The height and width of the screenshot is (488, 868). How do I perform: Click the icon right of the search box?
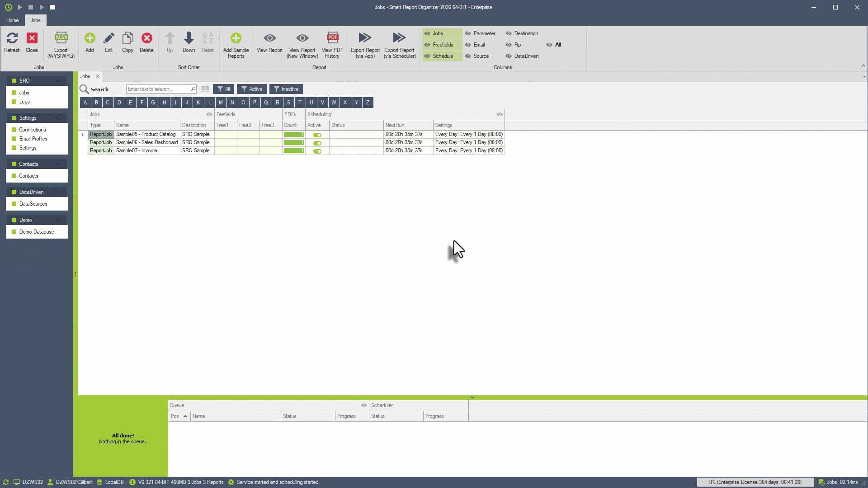205,89
